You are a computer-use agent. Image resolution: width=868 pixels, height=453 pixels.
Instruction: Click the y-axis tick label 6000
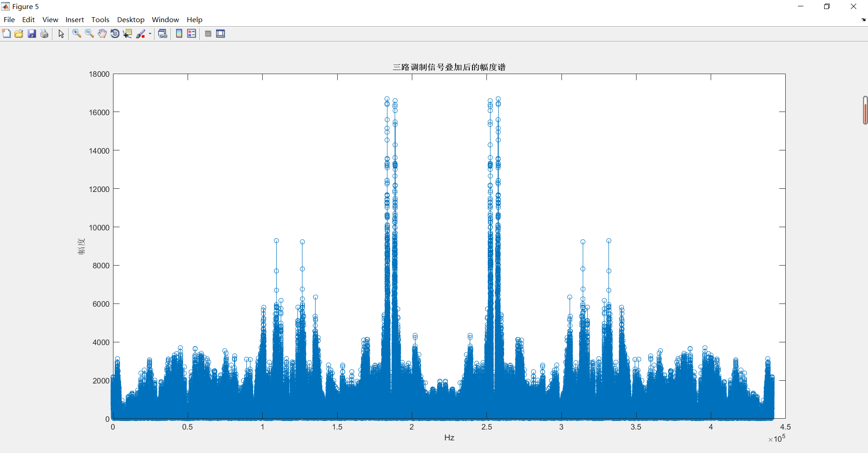101,304
